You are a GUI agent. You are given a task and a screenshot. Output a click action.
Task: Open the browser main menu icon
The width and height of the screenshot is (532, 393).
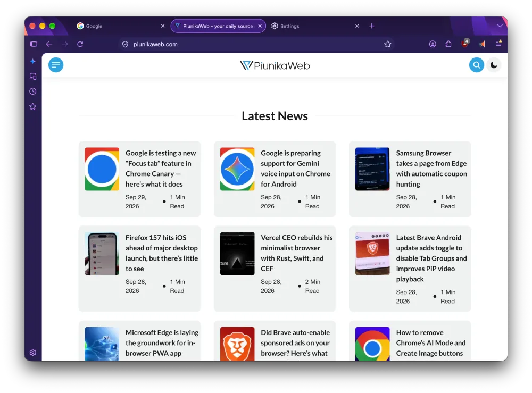pyautogui.click(x=498, y=44)
